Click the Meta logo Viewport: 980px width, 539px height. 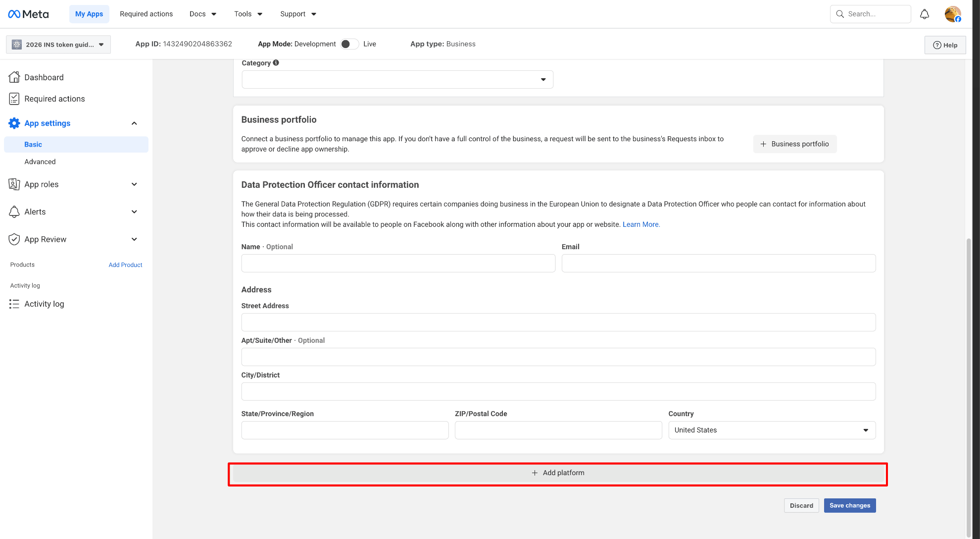click(28, 14)
